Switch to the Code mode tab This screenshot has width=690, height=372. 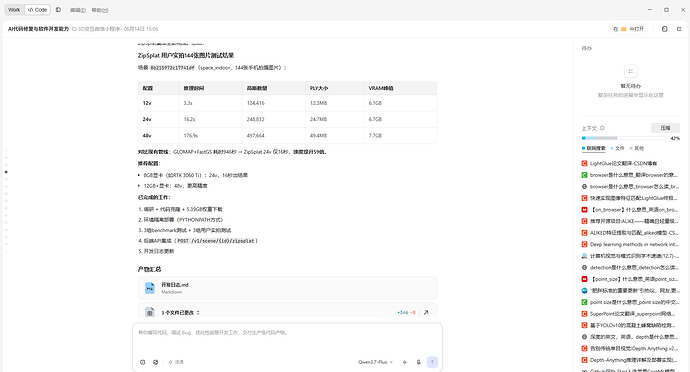pyautogui.click(x=37, y=10)
